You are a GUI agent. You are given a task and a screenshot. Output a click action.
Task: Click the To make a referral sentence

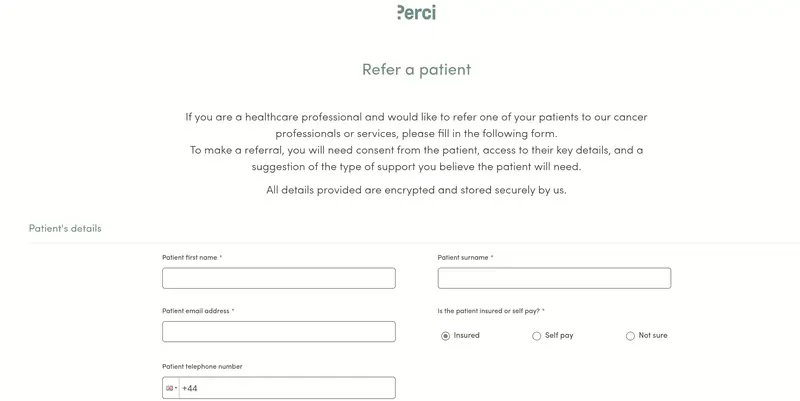pos(416,158)
